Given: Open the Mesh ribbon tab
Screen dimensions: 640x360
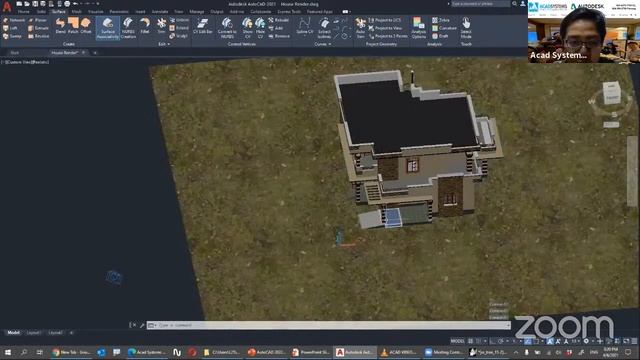Looking at the screenshot, I should [x=76, y=12].
